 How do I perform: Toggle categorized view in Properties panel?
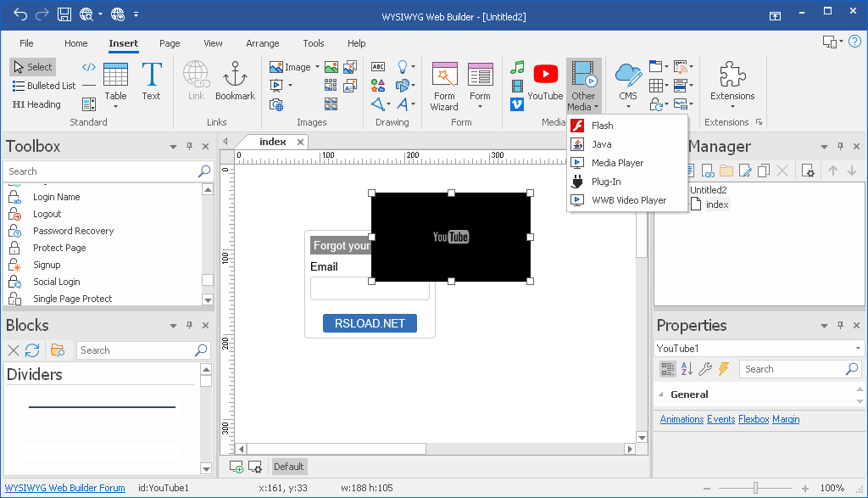668,369
